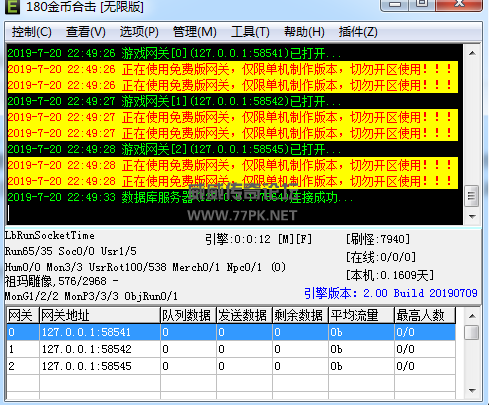Close the 180金币合击 window
The width and height of the screenshot is (489, 405).
pos(459,5)
